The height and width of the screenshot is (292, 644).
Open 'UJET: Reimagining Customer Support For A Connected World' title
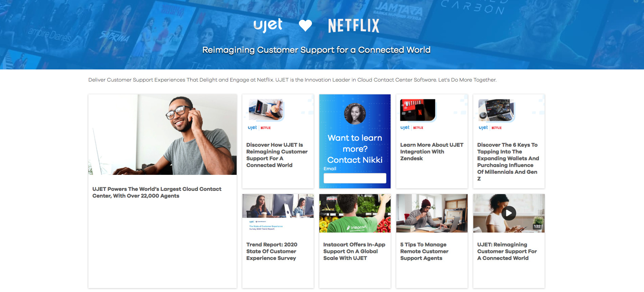tap(507, 251)
